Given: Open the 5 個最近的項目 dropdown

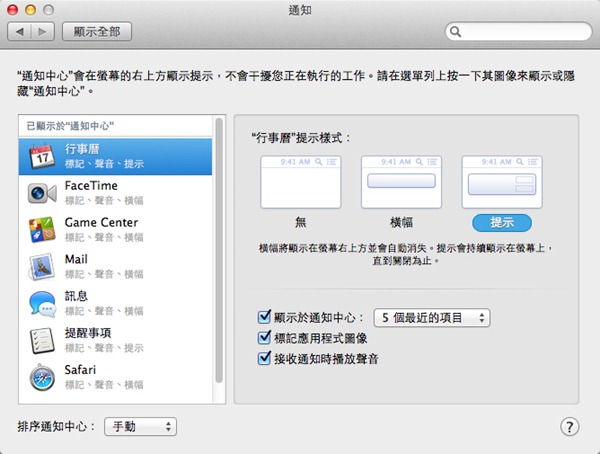Looking at the screenshot, I should [x=432, y=318].
